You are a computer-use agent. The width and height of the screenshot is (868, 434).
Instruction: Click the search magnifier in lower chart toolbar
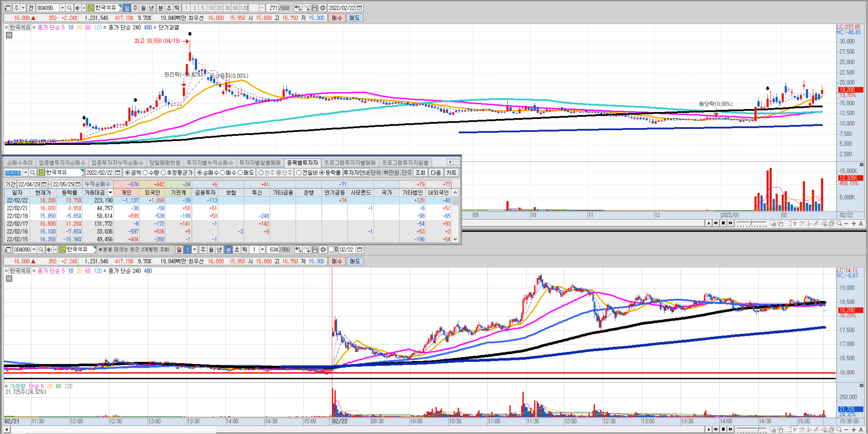click(x=40, y=249)
